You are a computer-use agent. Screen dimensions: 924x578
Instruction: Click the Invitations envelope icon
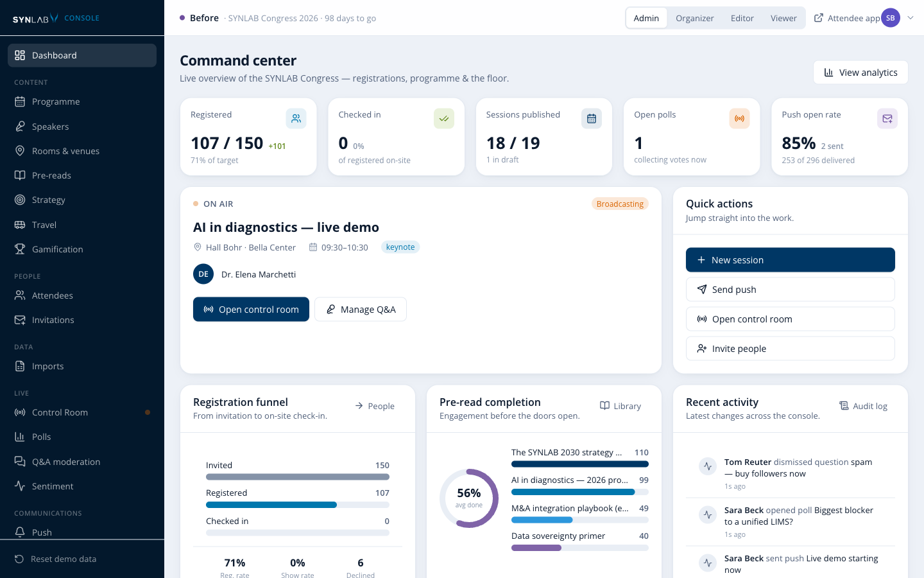click(x=20, y=320)
